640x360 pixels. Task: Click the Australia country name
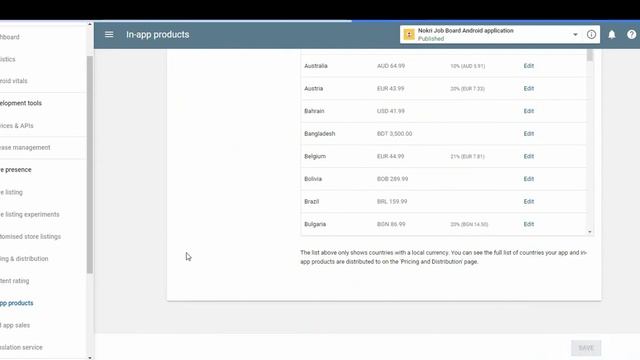(x=316, y=66)
